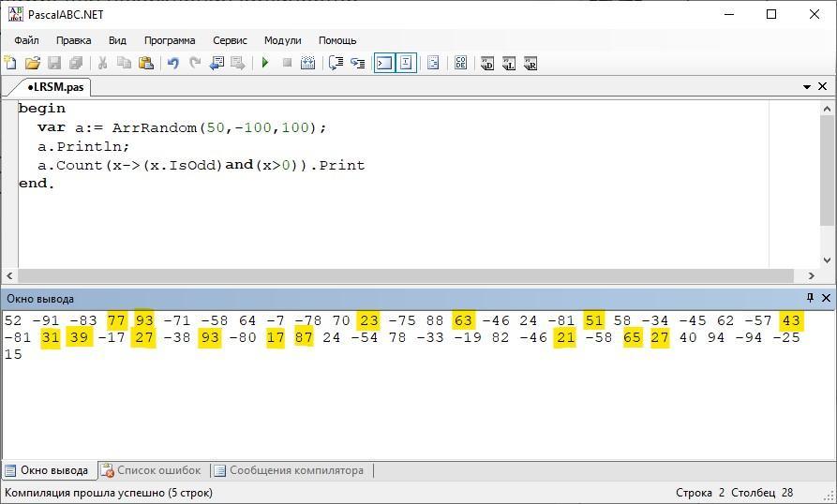Viewport: 837px width, 504px height.
Task: Minimize the PascalABC.NET window
Action: (x=729, y=14)
